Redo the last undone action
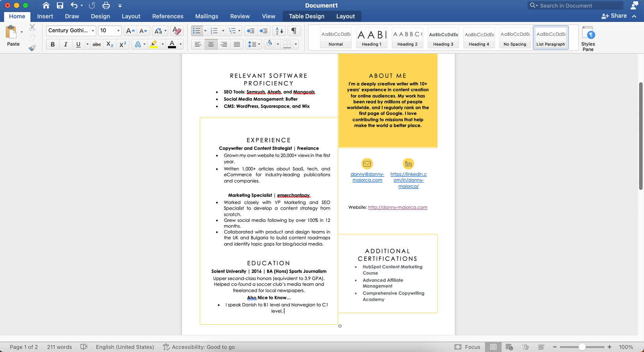 coord(92,5)
